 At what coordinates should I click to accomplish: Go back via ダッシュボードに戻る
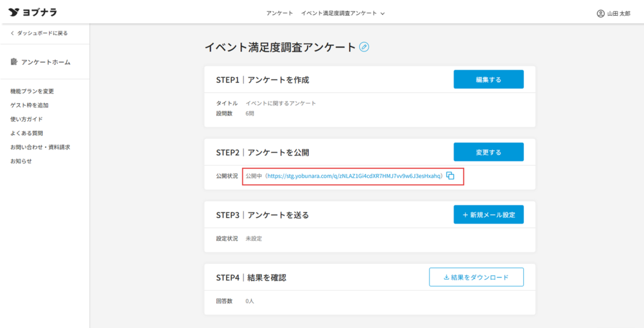(x=39, y=33)
